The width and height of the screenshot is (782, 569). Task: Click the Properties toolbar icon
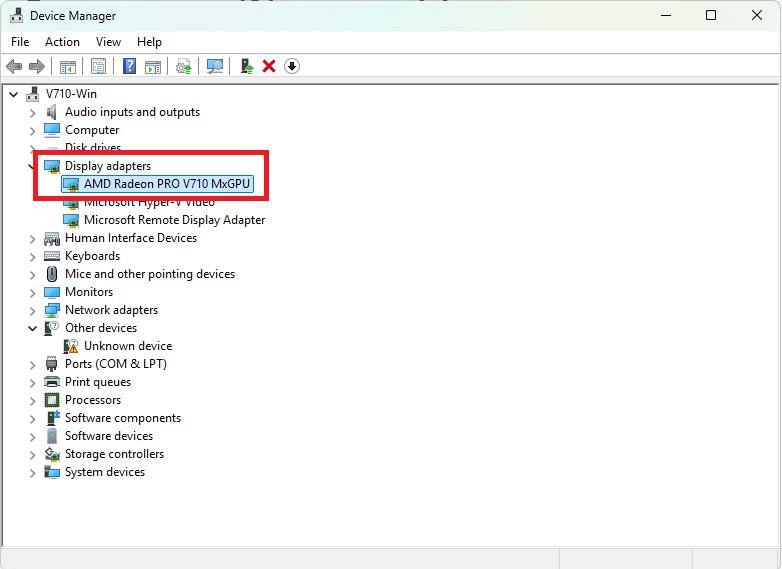[x=98, y=66]
